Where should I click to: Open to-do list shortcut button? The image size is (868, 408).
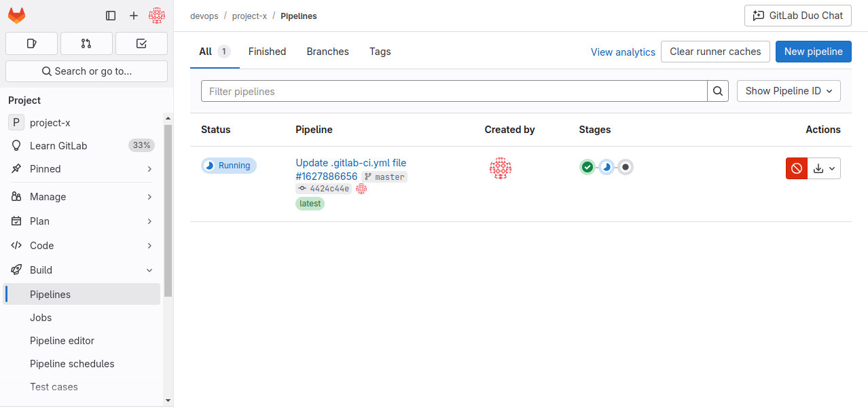(x=141, y=43)
